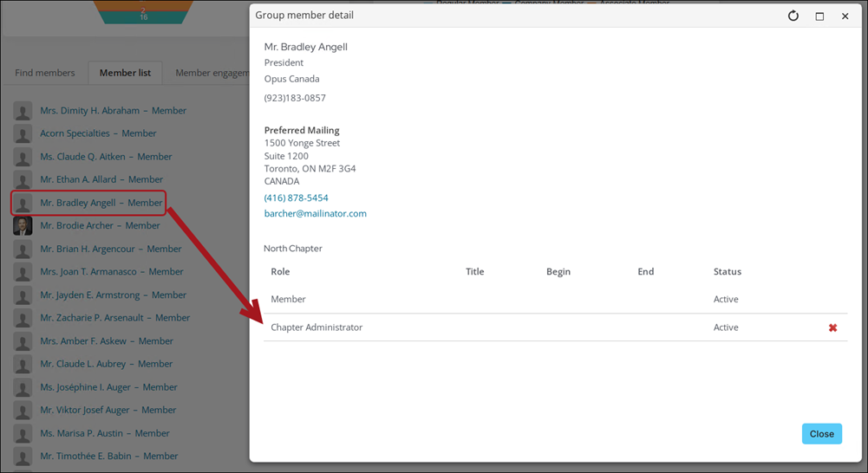
Task: Click avatar icon next to Acorn Specialties
Action: 23,134
